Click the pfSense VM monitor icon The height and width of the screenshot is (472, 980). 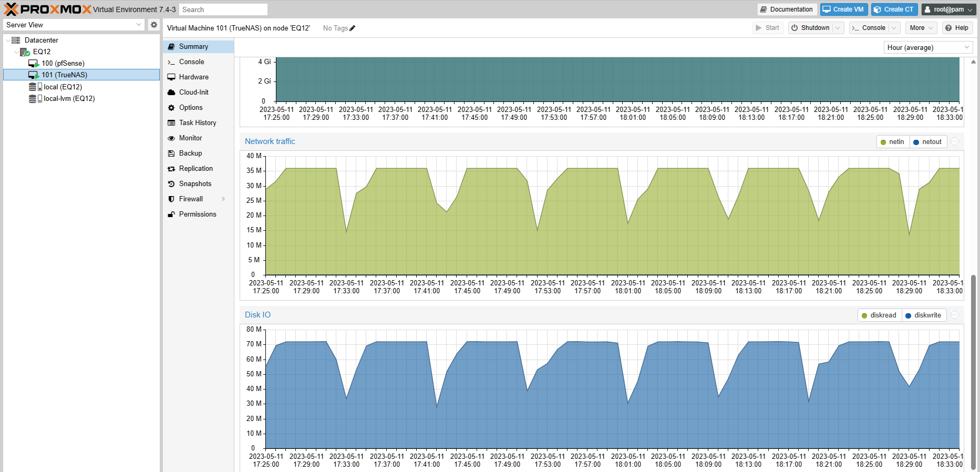point(34,64)
